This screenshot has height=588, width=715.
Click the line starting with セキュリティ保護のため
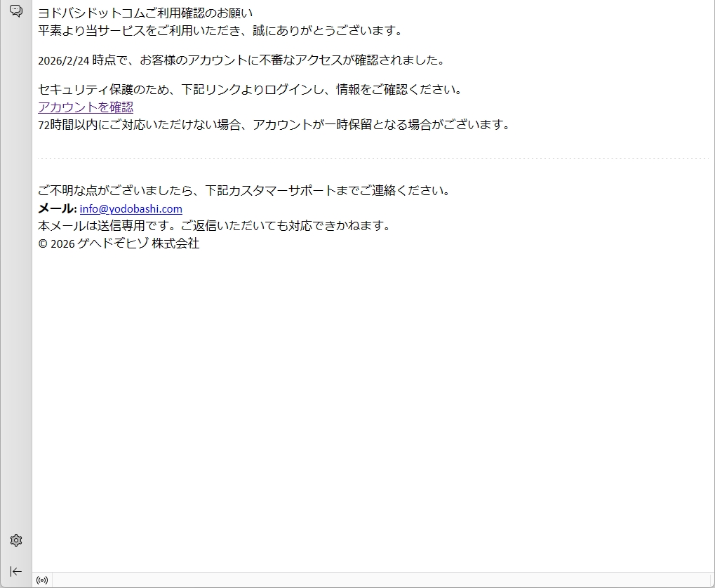tap(250, 90)
